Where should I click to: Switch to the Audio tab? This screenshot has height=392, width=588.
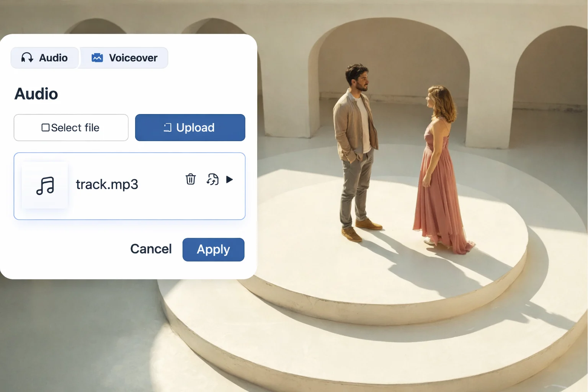pos(44,58)
